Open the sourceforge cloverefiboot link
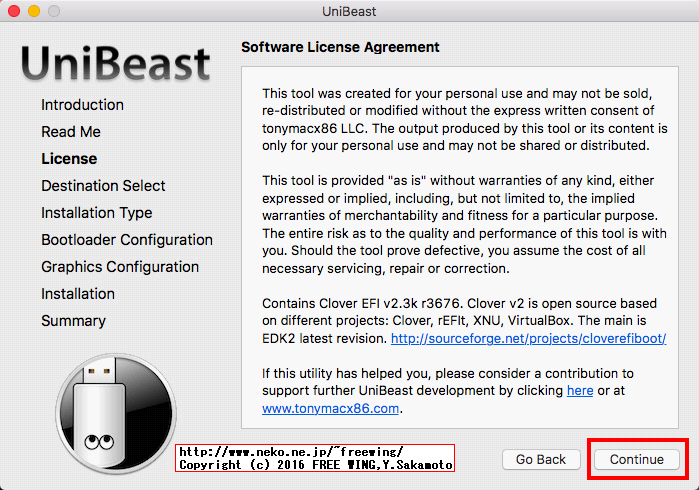699x490 pixels. [528, 338]
